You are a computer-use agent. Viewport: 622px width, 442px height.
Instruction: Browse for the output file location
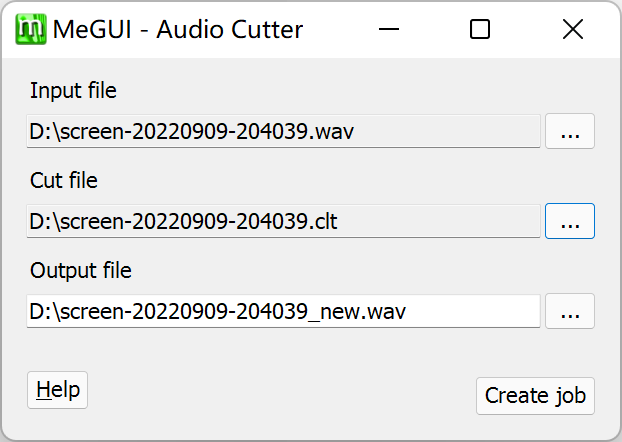(x=570, y=311)
